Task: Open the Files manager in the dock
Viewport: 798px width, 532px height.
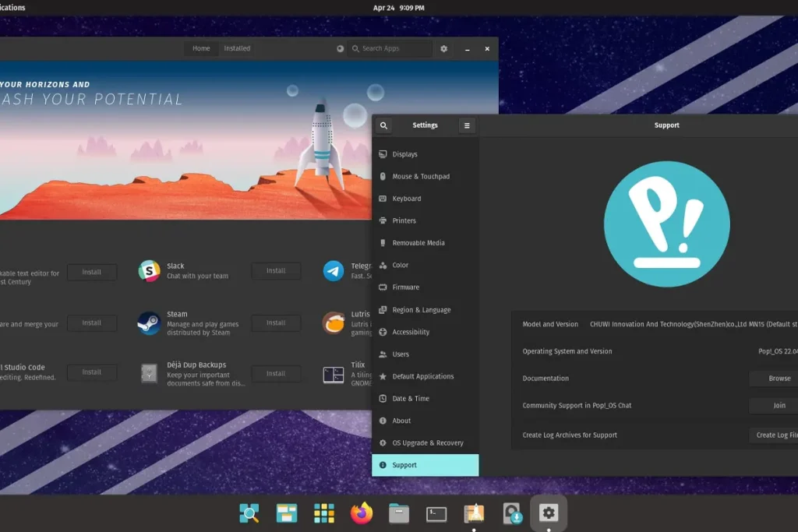Action: click(399, 513)
